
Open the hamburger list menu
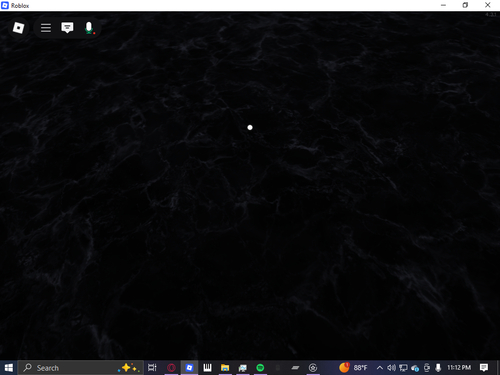[46, 28]
